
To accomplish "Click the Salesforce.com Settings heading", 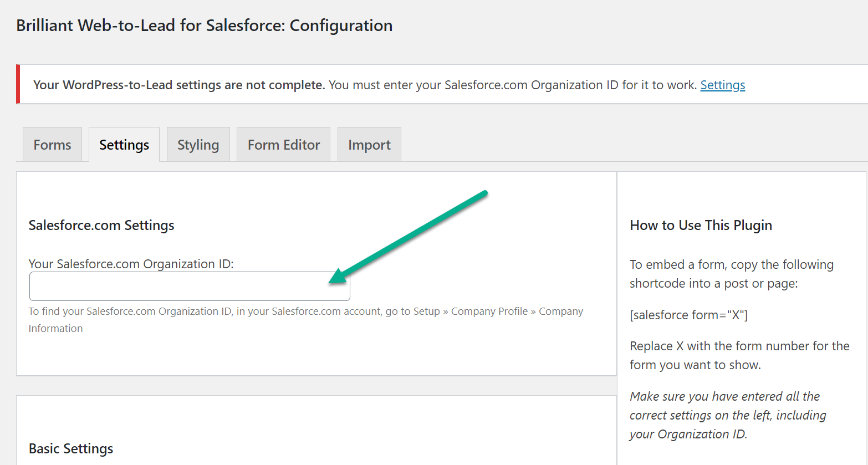I will point(101,225).
